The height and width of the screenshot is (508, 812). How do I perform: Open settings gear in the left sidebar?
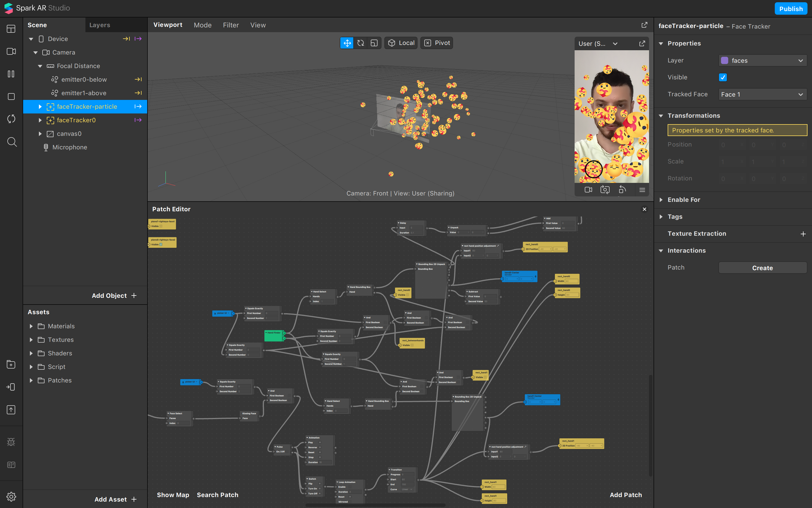[x=11, y=497]
